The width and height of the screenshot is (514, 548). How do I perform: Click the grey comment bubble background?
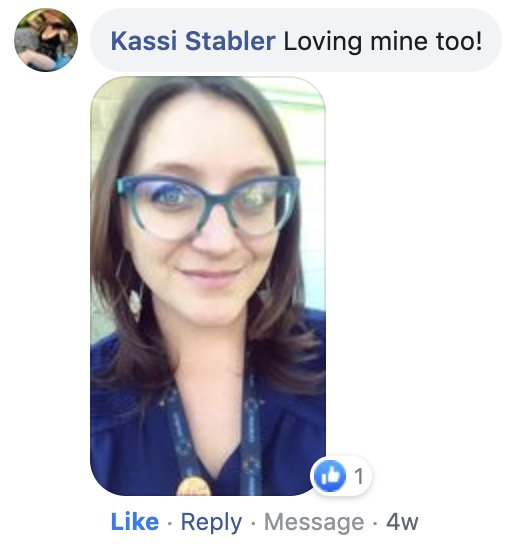[296, 40]
